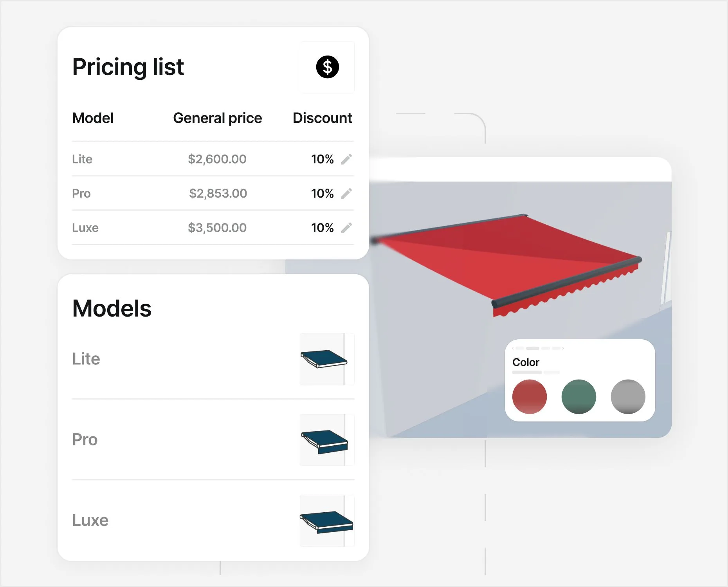Edit the Luxe discount pencil icon

(346, 228)
